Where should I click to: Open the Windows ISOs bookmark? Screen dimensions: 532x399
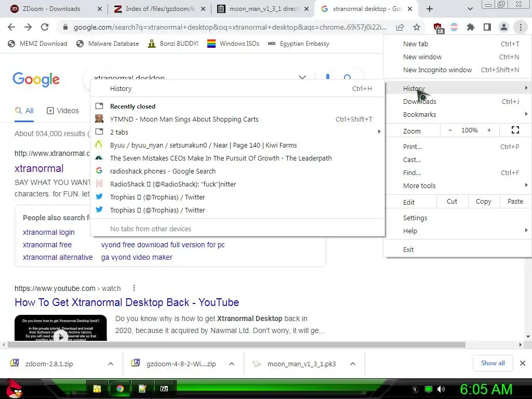tap(233, 44)
